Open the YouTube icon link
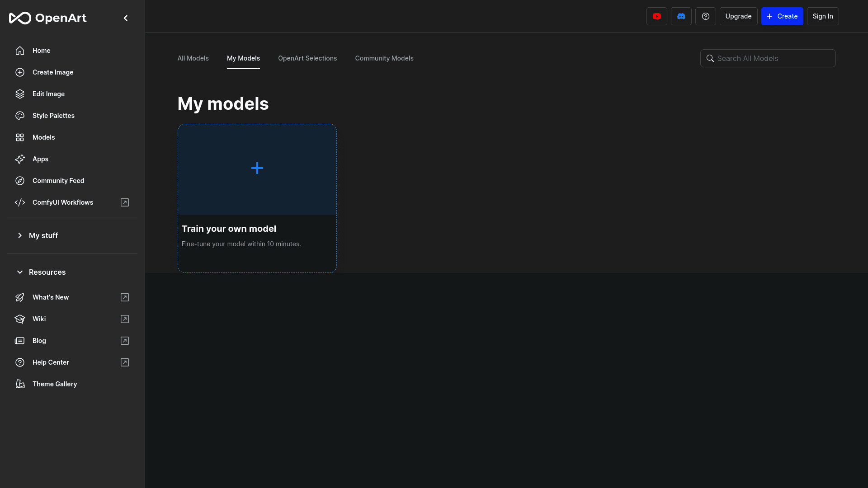 [656, 16]
